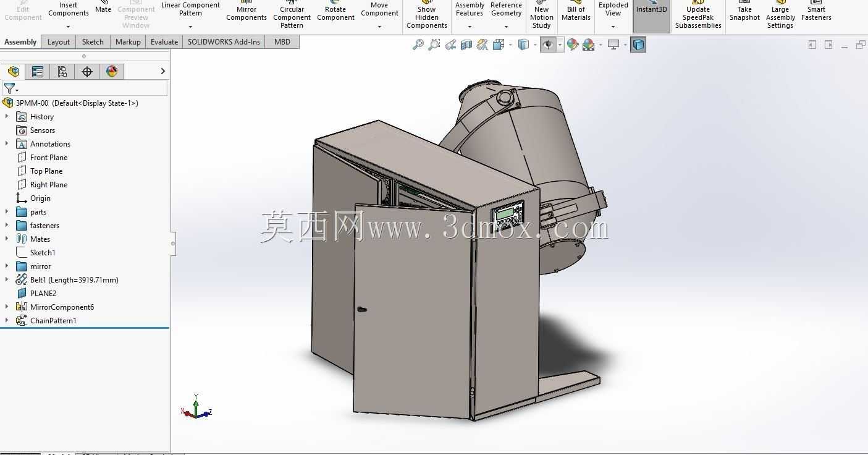868x455 pixels.
Task: Expand the History tree node
Action: (7, 116)
